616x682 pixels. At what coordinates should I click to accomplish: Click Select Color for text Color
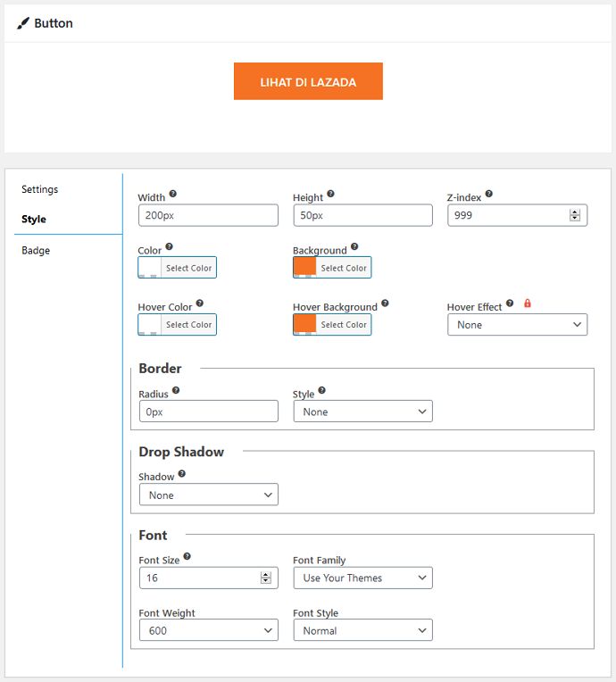pyautogui.click(x=188, y=268)
